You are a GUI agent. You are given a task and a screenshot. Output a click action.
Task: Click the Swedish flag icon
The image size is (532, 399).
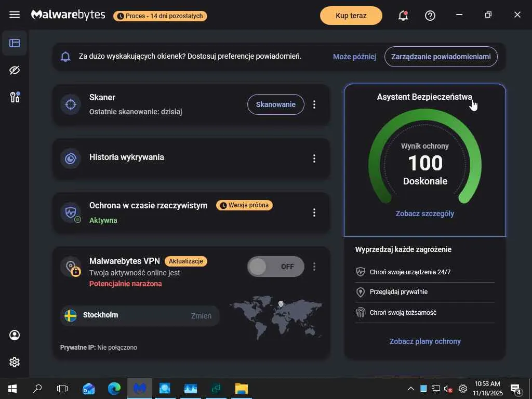point(71,315)
